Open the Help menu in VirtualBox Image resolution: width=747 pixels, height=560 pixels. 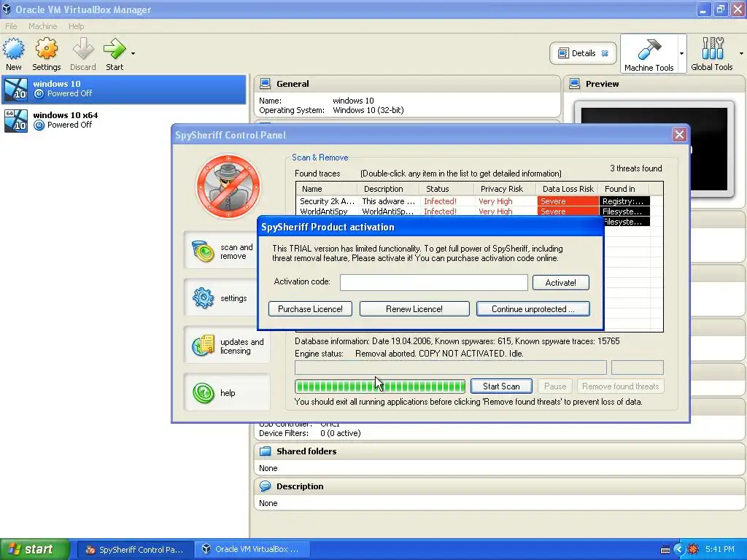(76, 26)
